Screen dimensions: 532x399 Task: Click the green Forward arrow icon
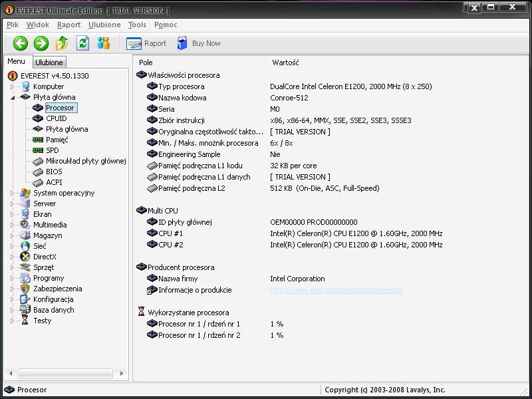point(41,43)
